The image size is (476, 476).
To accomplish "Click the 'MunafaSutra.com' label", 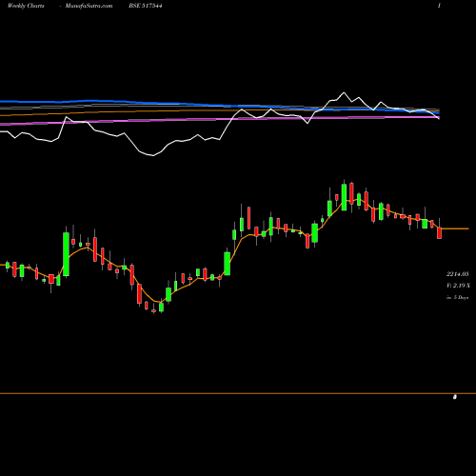I will pos(89,6).
